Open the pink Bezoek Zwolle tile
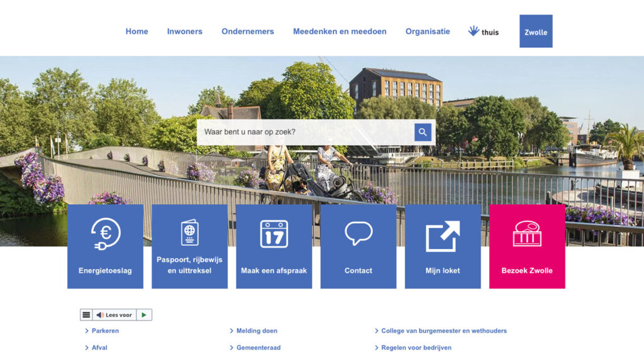The width and height of the screenshot is (644, 362). (x=528, y=246)
